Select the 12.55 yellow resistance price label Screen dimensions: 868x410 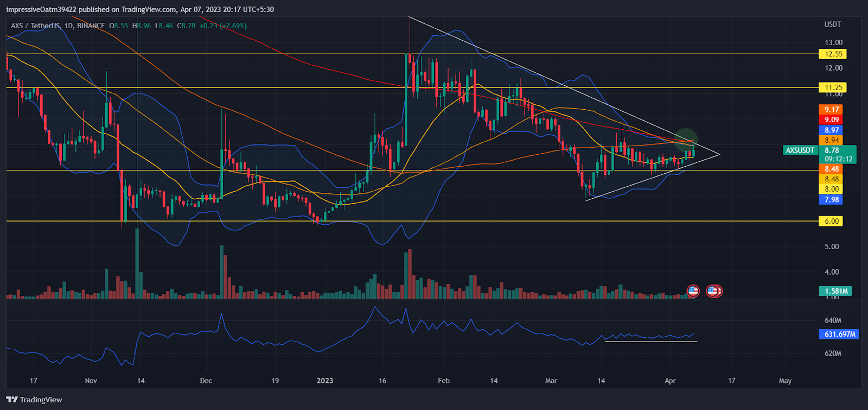833,54
